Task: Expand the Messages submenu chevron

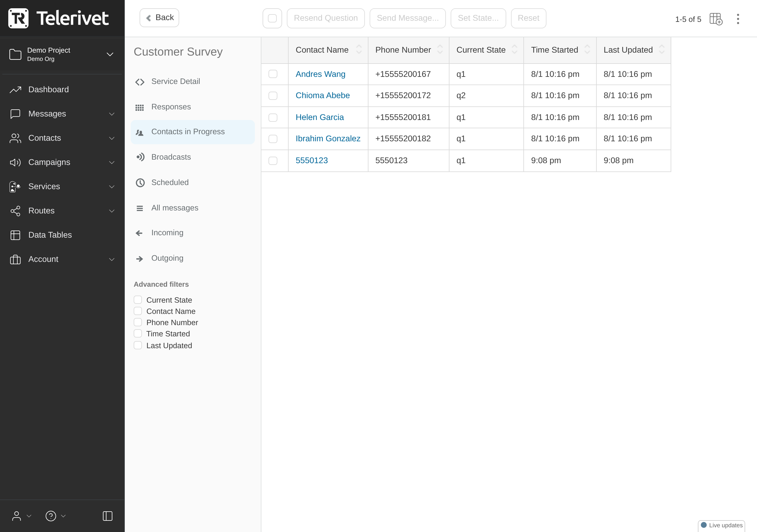Action: click(x=112, y=114)
